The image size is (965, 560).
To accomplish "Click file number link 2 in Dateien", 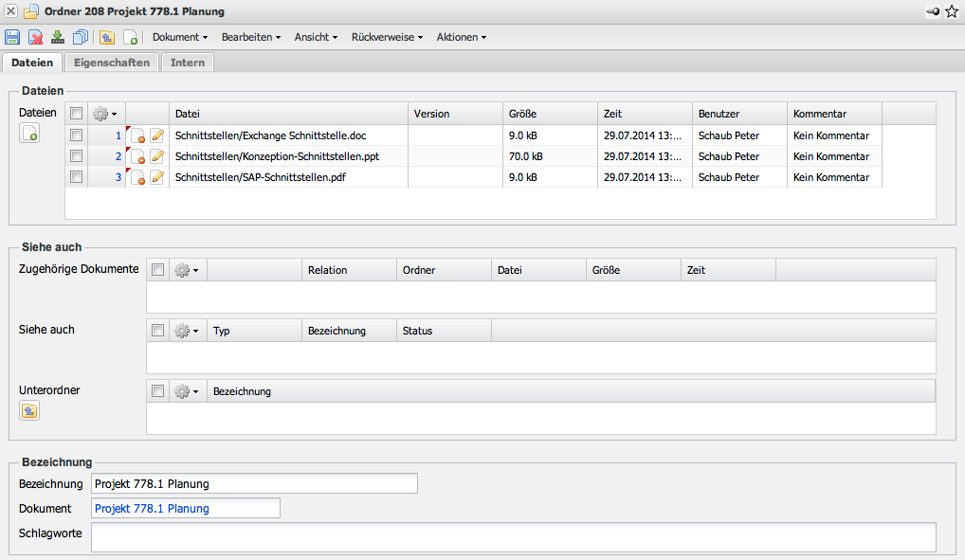I will point(118,156).
